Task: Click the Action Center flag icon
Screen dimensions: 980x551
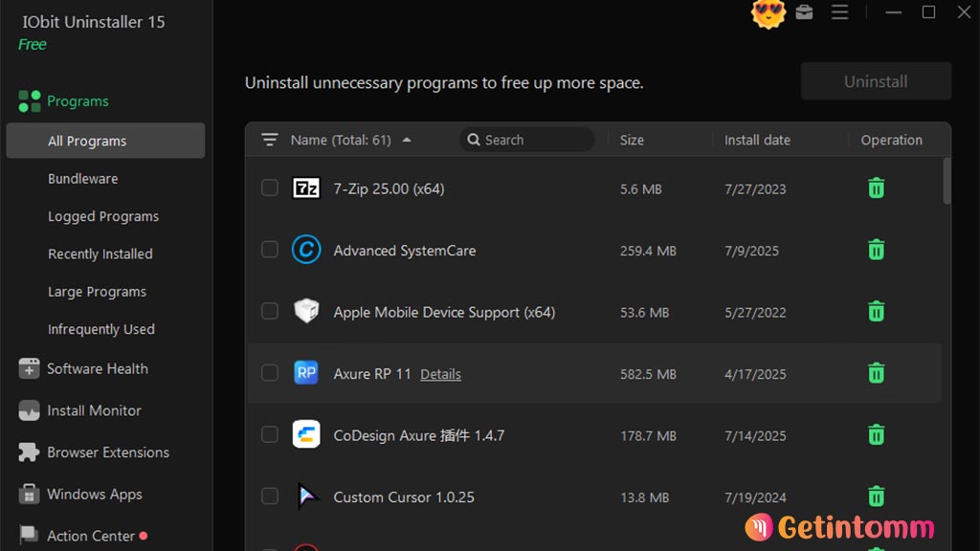Action: coord(29,535)
